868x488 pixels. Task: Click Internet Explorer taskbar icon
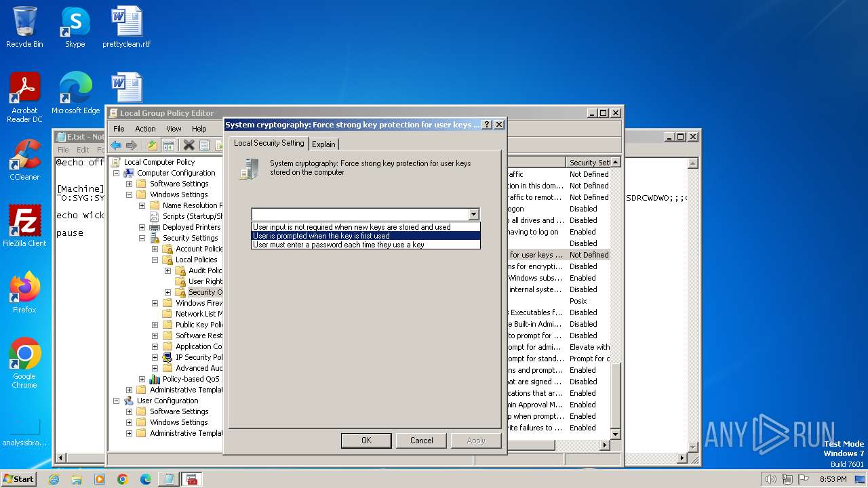click(54, 479)
